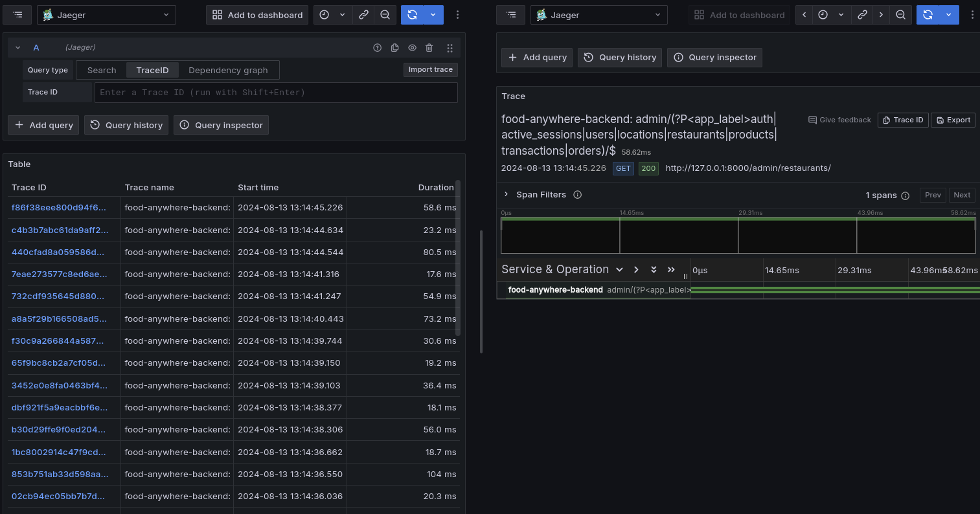Expand right pane time range chevron
Image resolution: width=980 pixels, height=514 pixels.
point(841,15)
